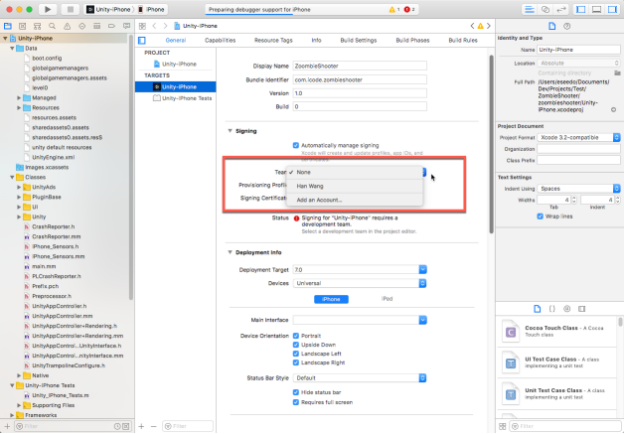Choose the containing directory folder icon
Screen dimensions: 624x434
617,73
